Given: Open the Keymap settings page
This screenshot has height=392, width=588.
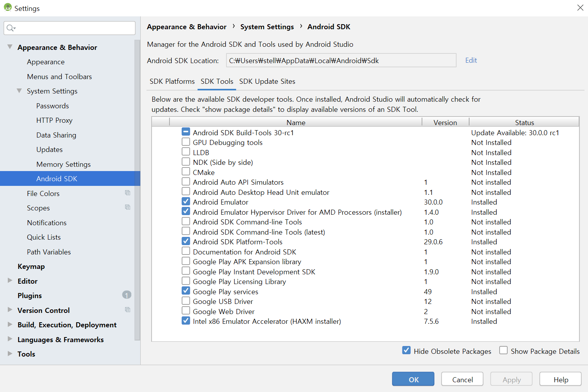Looking at the screenshot, I should coord(31,267).
